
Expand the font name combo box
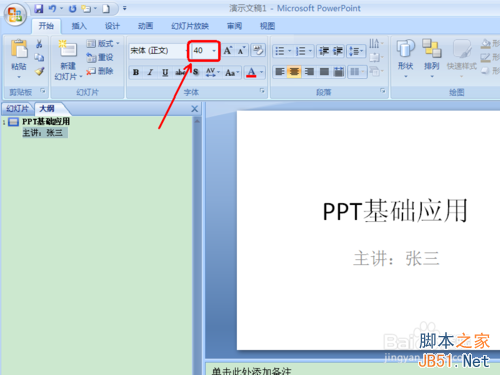[x=186, y=51]
